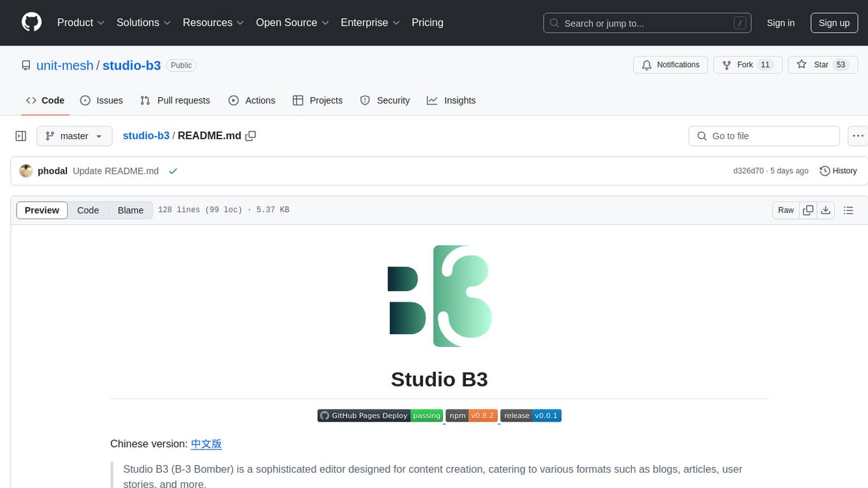
Task: Expand the Resources menu
Action: click(213, 22)
